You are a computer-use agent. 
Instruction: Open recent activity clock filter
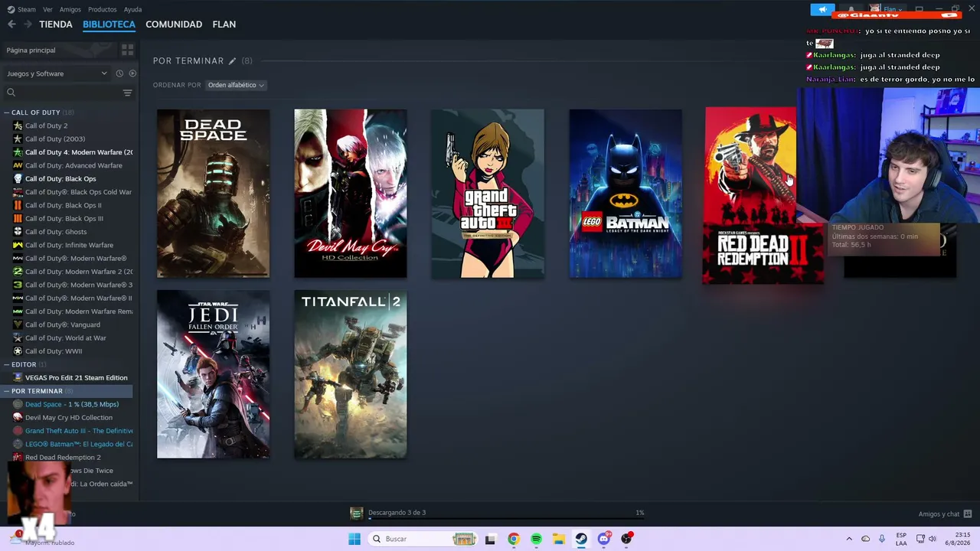(x=119, y=73)
